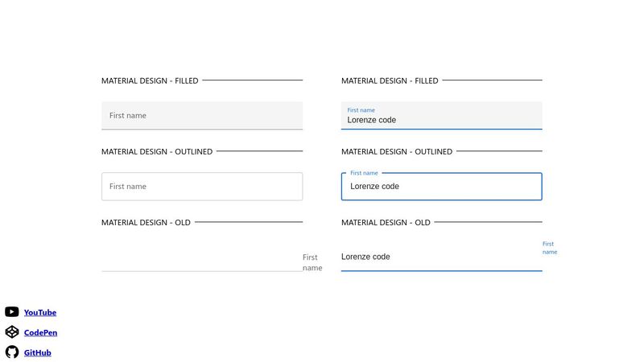Click the YouTube logo icon

pyautogui.click(x=11, y=312)
